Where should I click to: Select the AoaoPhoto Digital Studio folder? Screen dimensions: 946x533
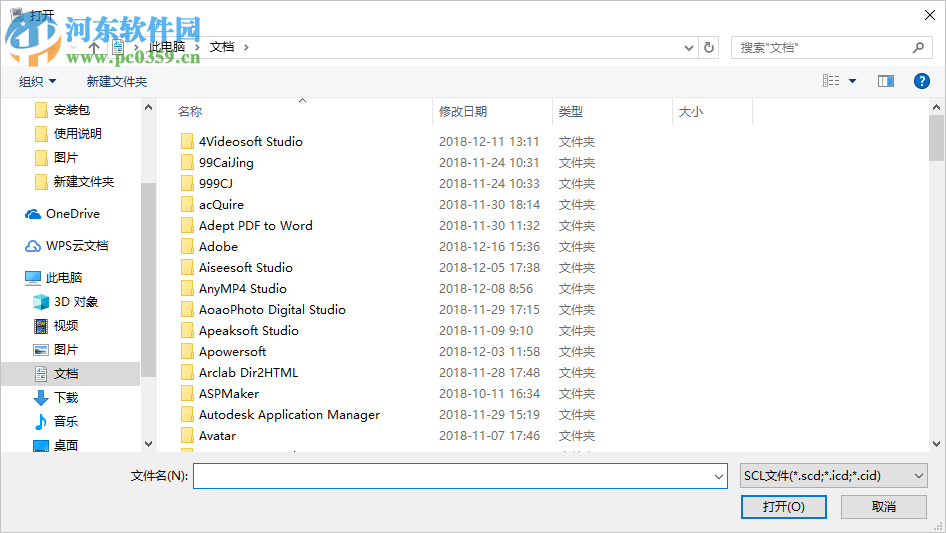pyautogui.click(x=272, y=310)
